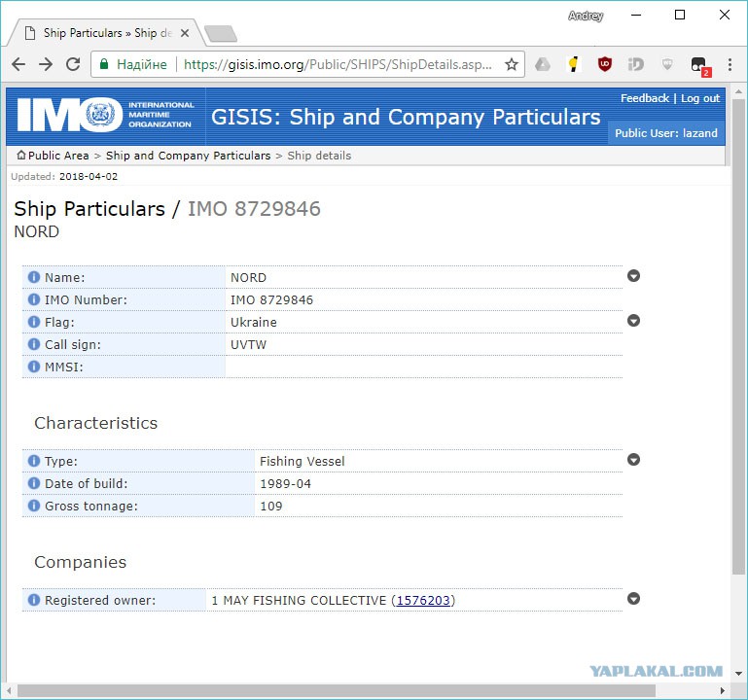Open the company link 1576203
This screenshot has height=700, width=748.
point(423,600)
